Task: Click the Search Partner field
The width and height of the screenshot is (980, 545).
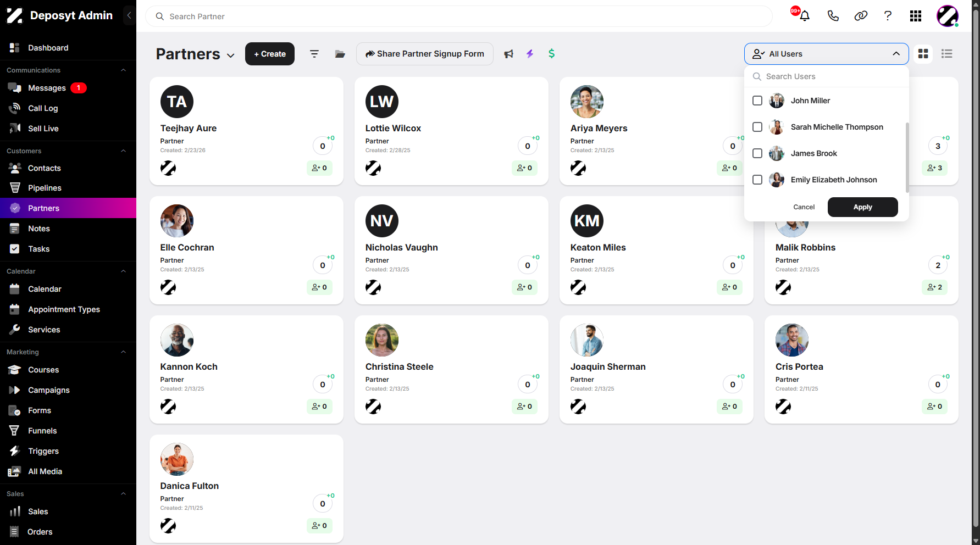Action: (459, 16)
